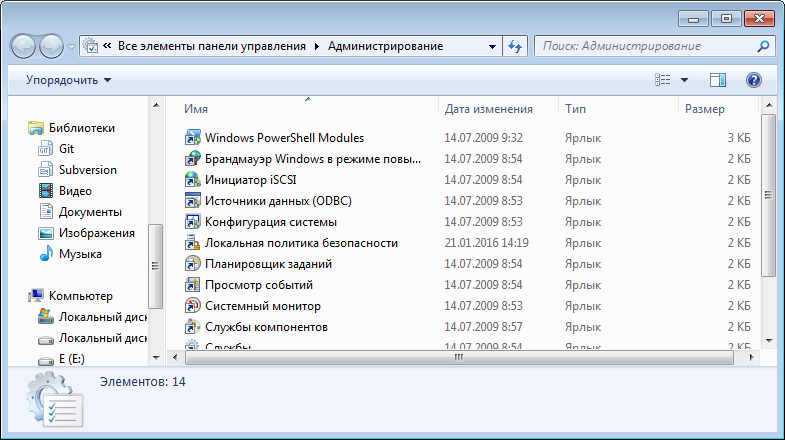The width and height of the screenshot is (785, 440).
Task: Click the Администрирование breadcrumb
Action: (385, 46)
